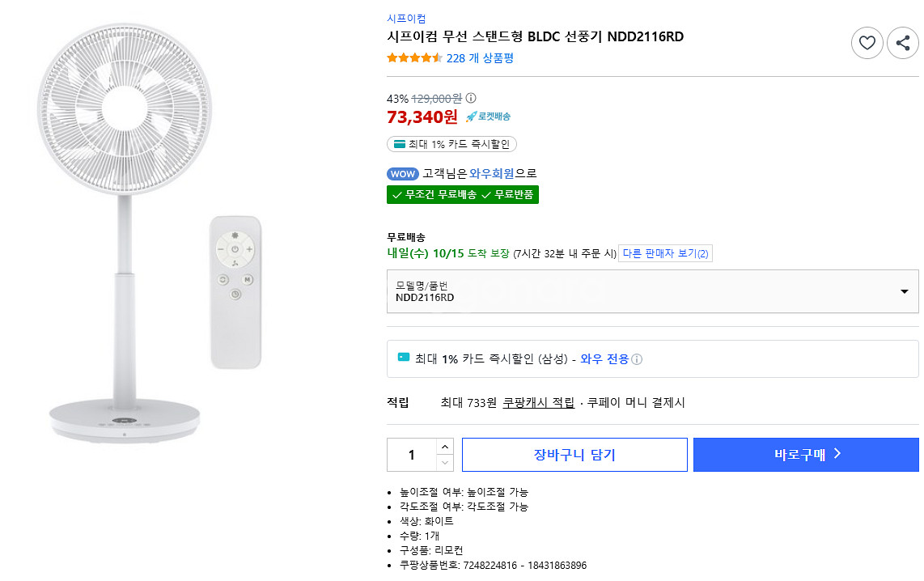The width and height of the screenshot is (924, 581).
Task: Click the card discount icon in 최대 1% badge
Action: (x=399, y=144)
